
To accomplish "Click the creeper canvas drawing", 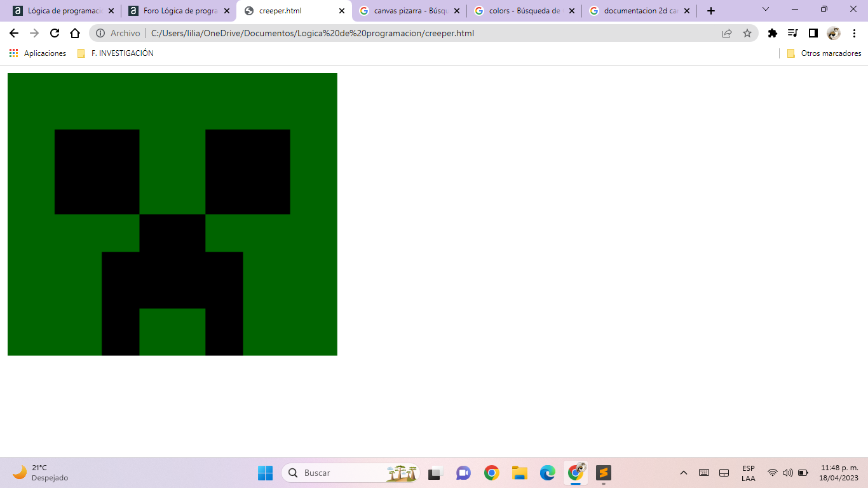I will point(172,214).
